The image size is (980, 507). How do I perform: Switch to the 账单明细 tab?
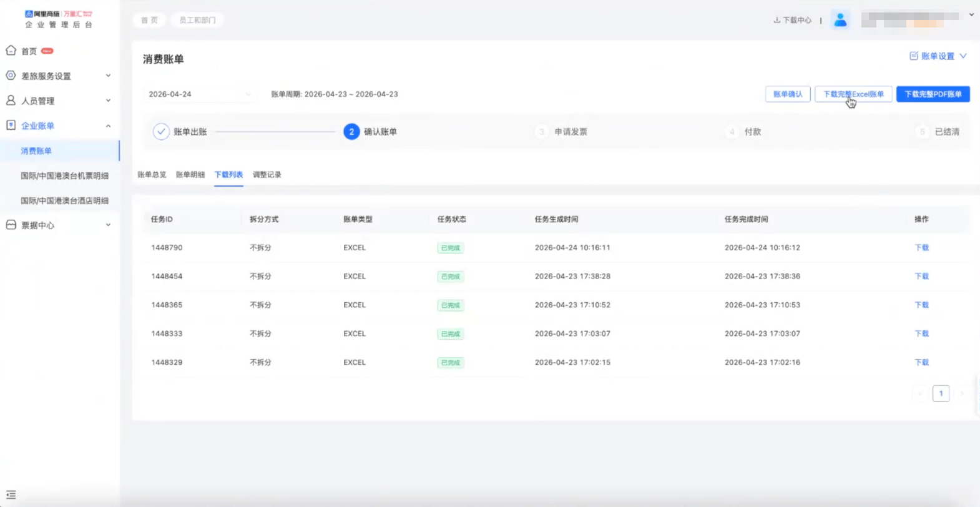click(190, 175)
